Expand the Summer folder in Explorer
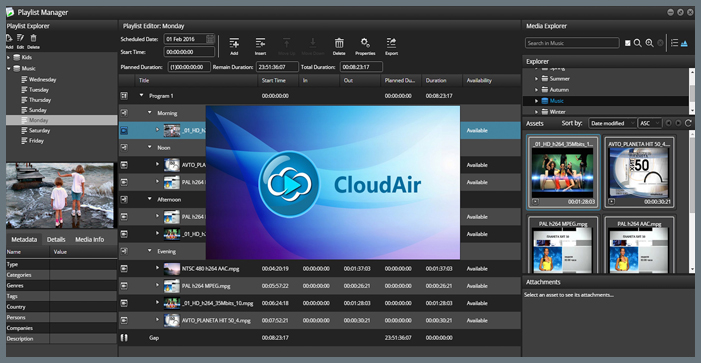This screenshot has height=363, width=701. [x=536, y=79]
